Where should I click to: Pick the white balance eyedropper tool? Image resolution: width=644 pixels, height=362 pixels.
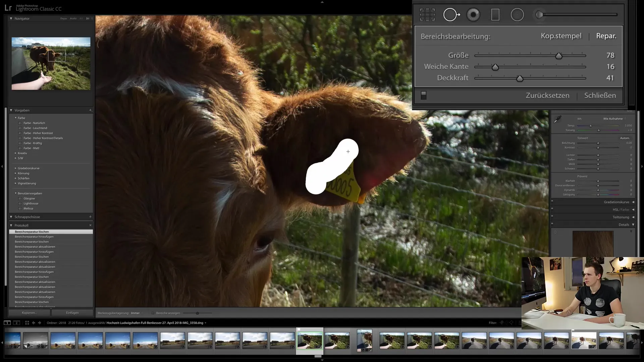(557, 119)
